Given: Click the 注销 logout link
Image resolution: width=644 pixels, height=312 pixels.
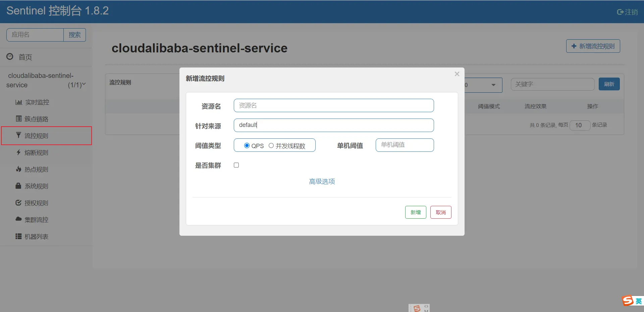Looking at the screenshot, I should [x=631, y=12].
